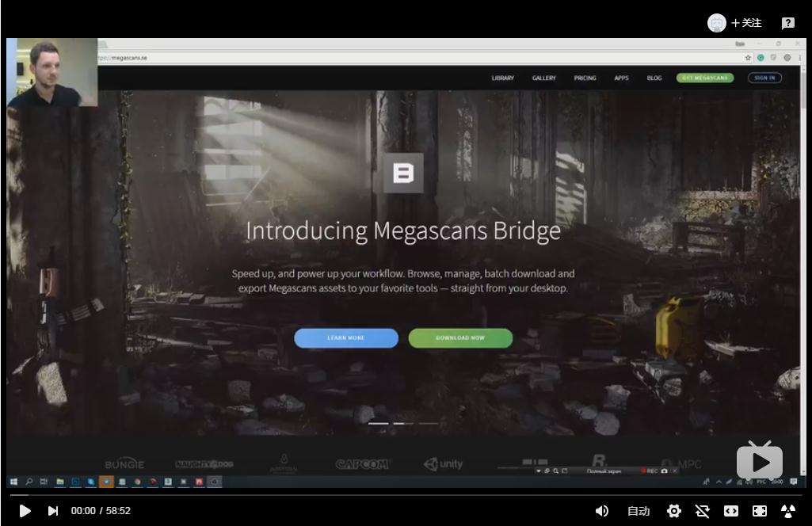
Task: Open the GALLERY menu item
Action: (x=543, y=78)
